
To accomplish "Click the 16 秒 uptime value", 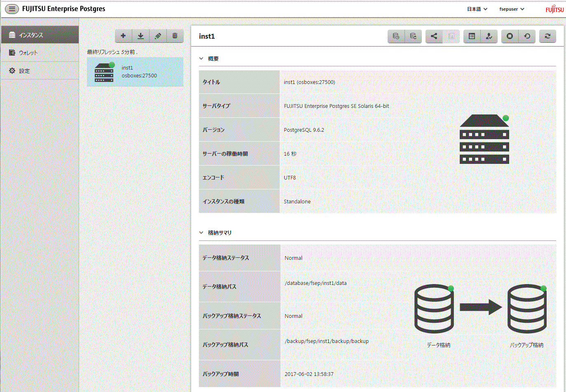I will [x=290, y=154].
